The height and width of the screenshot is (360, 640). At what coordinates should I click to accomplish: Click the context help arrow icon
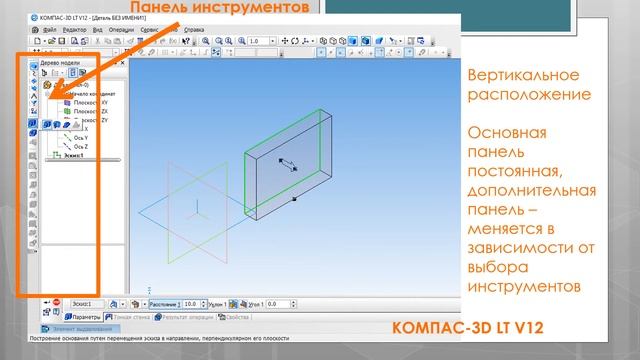[186, 41]
